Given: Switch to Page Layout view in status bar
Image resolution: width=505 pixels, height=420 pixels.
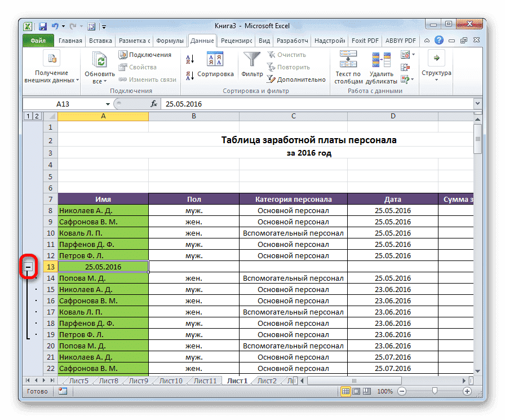Looking at the screenshot, I should pos(356,391).
